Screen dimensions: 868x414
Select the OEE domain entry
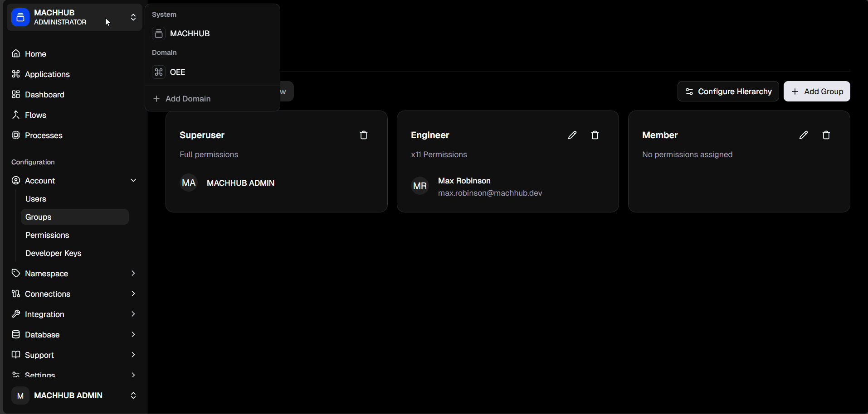pyautogui.click(x=212, y=72)
